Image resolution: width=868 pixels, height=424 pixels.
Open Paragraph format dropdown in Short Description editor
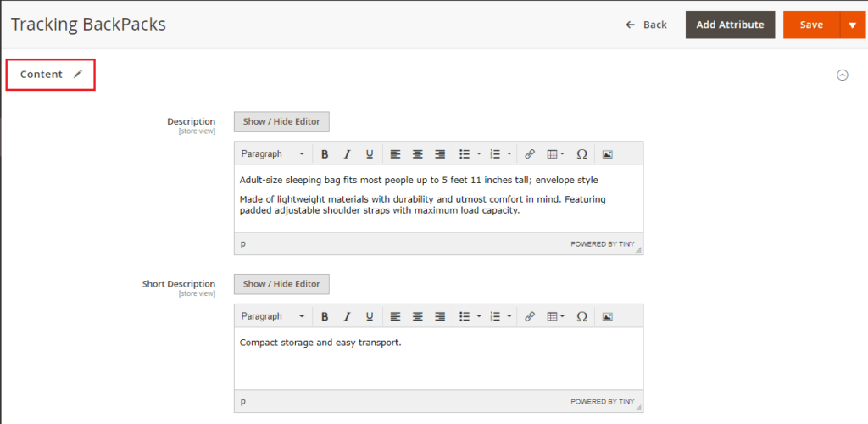click(273, 316)
